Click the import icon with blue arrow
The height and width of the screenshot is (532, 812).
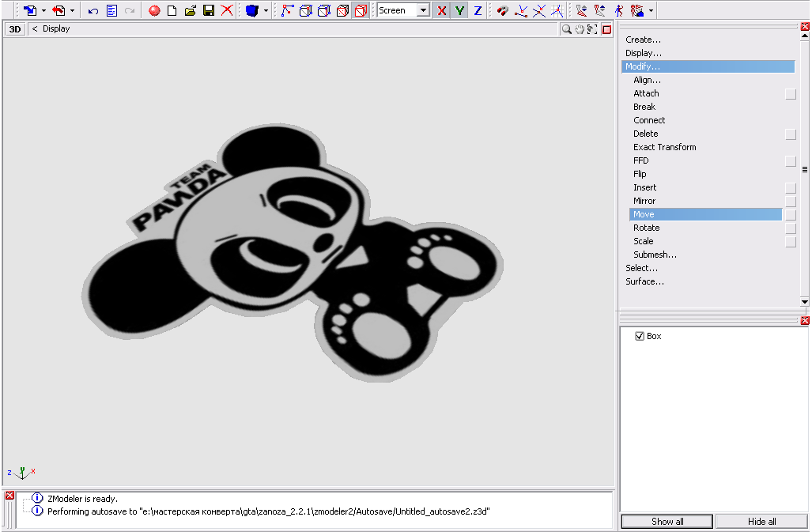click(30, 10)
